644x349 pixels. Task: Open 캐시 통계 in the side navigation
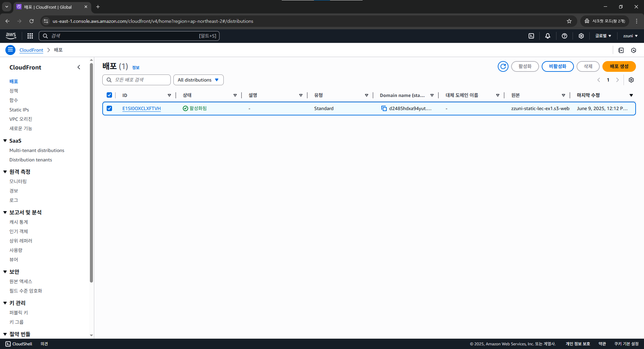(x=18, y=222)
